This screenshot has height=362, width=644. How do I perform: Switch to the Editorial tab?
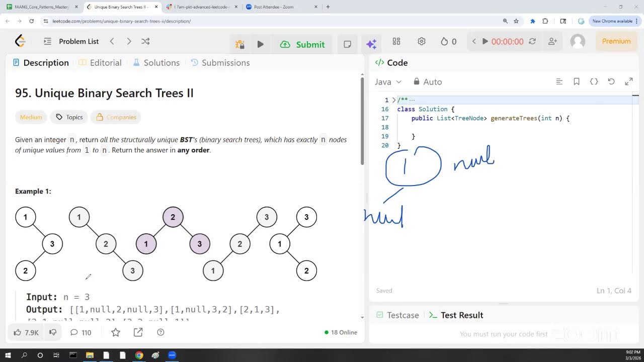pos(100,63)
